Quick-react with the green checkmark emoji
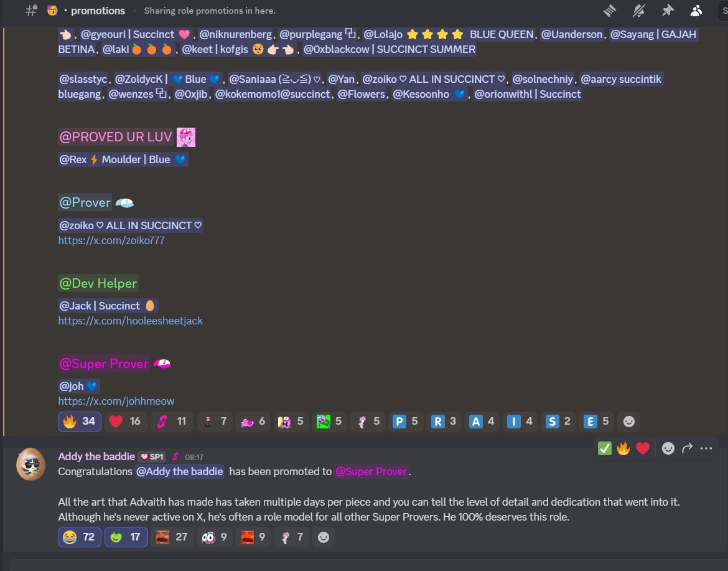728x571 pixels. [x=604, y=448]
